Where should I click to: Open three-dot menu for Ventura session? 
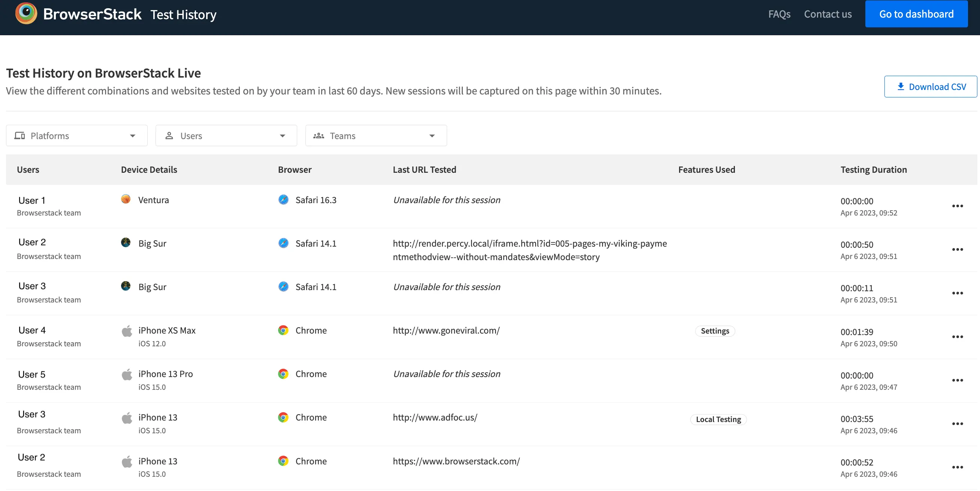[x=957, y=206]
